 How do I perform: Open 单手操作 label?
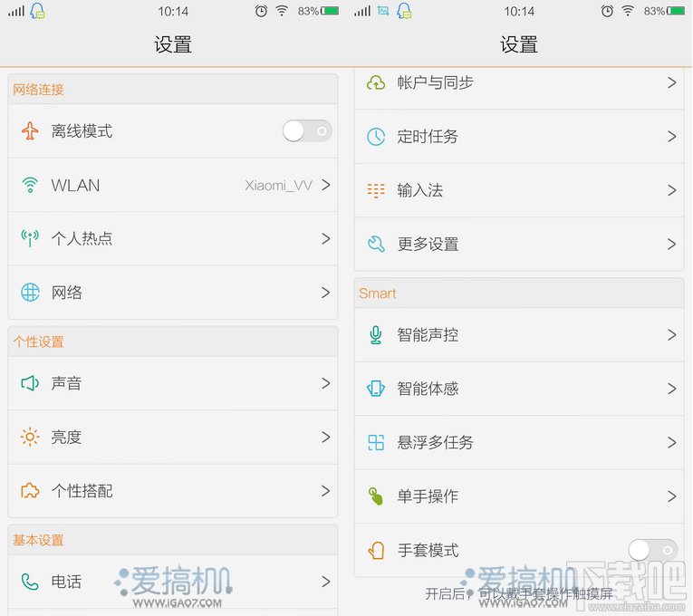click(428, 496)
